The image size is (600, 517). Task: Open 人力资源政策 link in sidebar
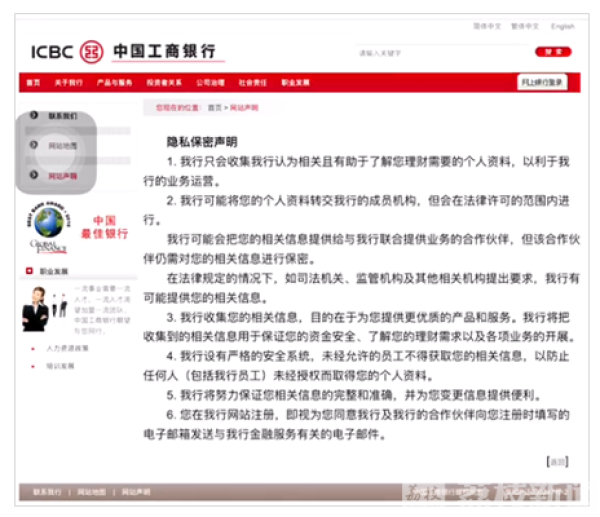(67, 348)
